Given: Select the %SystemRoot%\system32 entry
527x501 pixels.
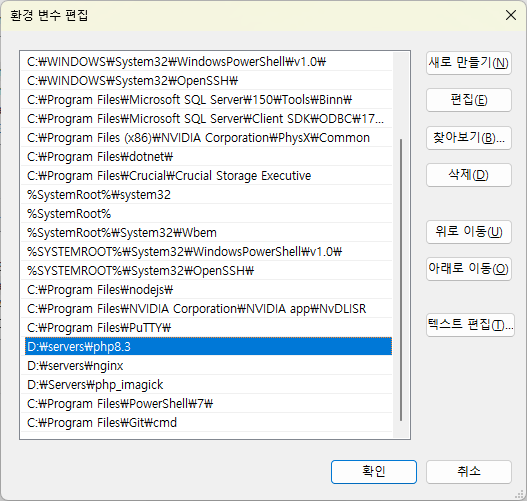Looking at the screenshot, I should tap(208, 195).
